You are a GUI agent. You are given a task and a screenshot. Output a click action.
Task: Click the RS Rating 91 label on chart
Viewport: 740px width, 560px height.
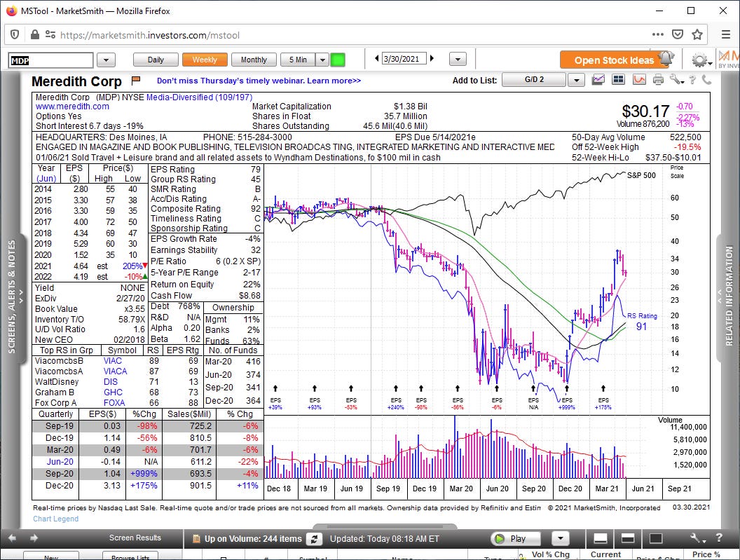point(641,322)
